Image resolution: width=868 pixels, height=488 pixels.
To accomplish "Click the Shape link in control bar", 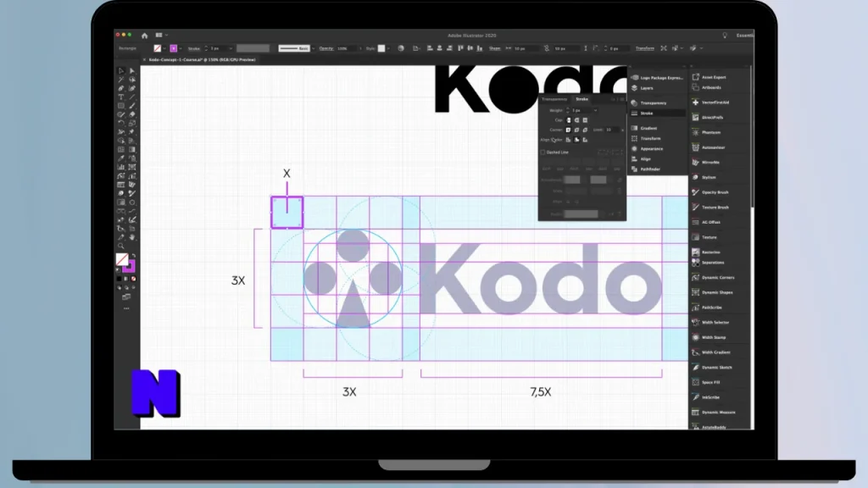I will pos(495,48).
